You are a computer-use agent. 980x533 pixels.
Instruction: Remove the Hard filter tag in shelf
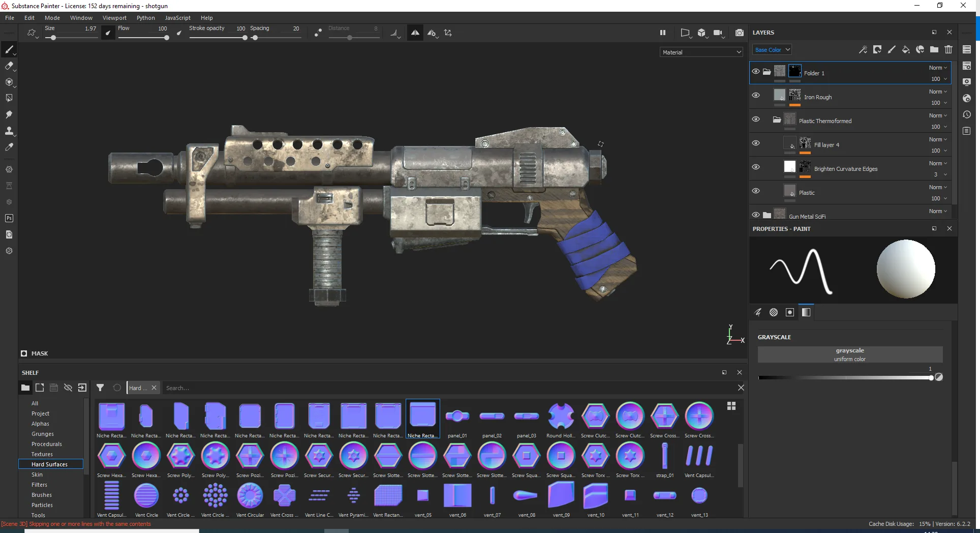tap(154, 388)
